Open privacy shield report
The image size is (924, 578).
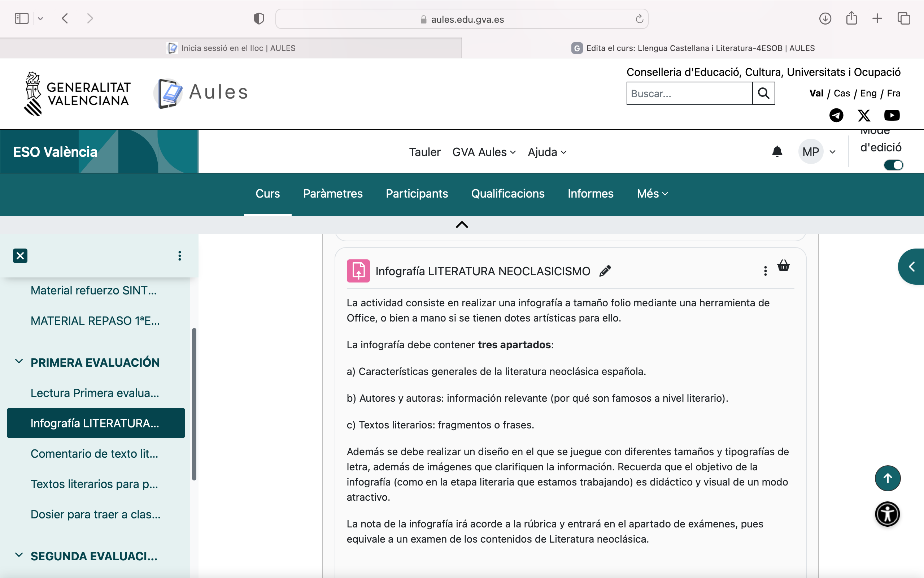(259, 18)
